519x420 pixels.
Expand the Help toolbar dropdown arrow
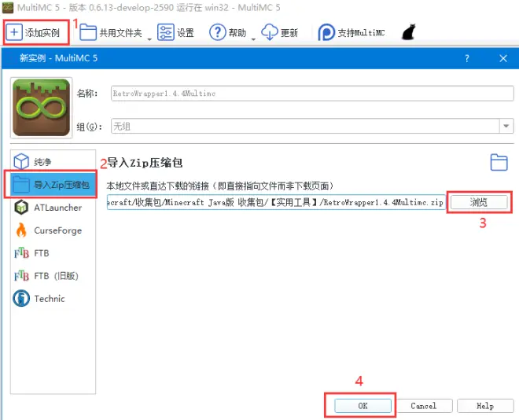(253, 39)
